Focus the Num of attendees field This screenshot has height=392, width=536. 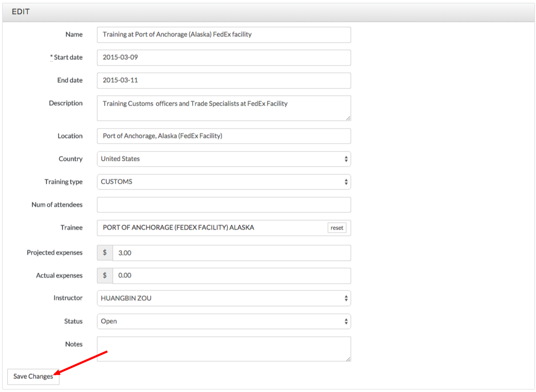pos(223,205)
